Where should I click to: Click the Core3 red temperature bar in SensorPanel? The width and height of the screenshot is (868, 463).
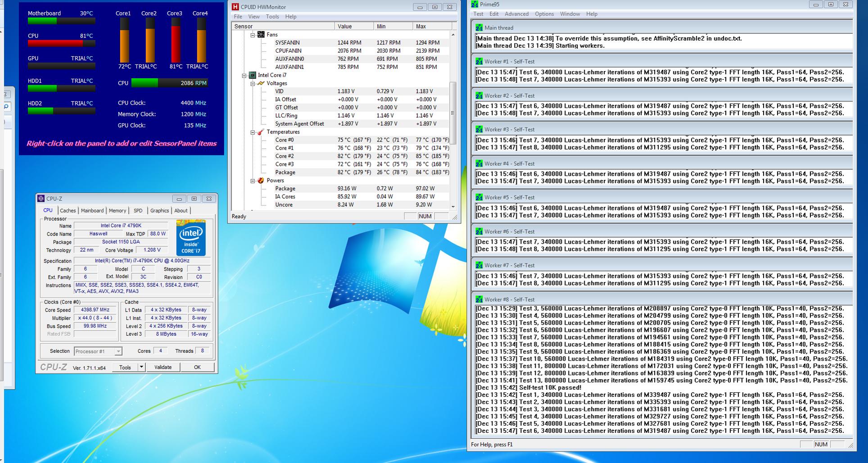click(x=176, y=40)
